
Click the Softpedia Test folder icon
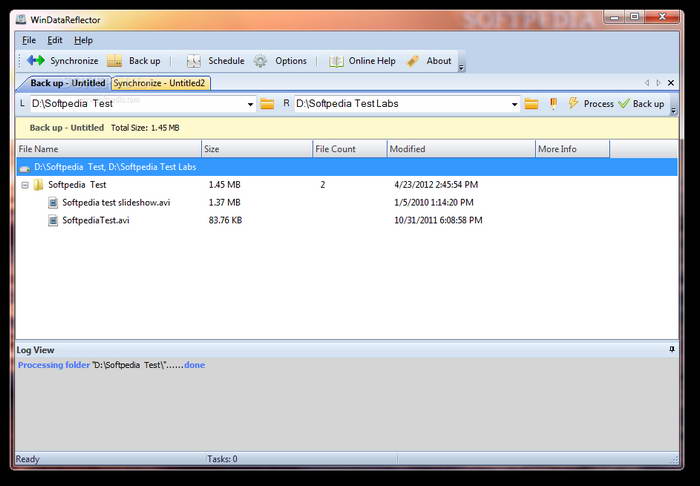(38, 184)
